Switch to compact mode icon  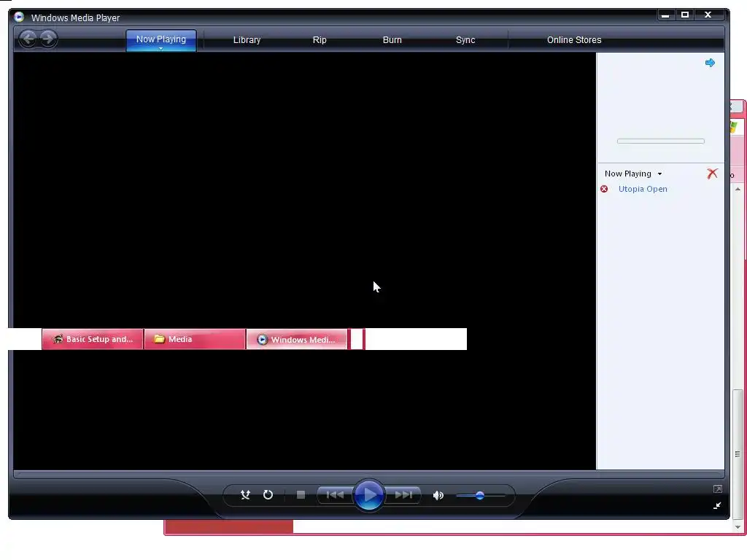coord(717,506)
